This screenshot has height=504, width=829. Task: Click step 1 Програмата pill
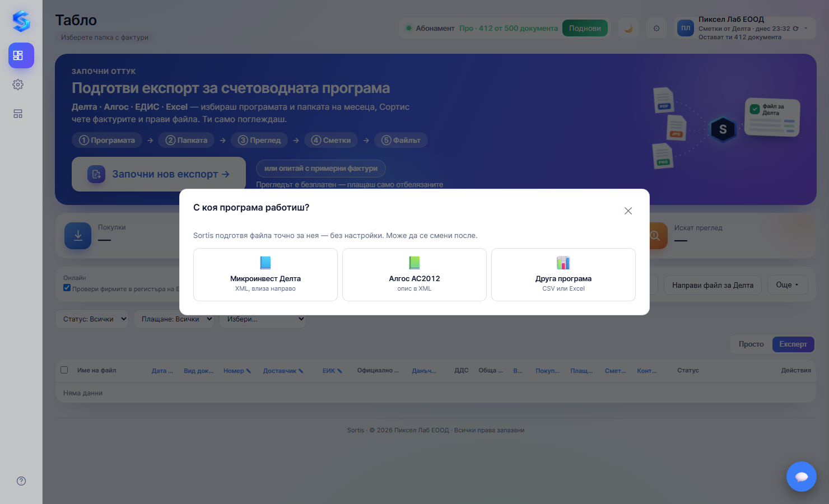107,140
